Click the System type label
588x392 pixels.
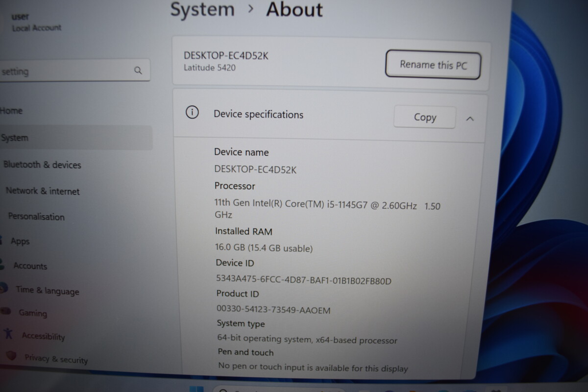241,323
